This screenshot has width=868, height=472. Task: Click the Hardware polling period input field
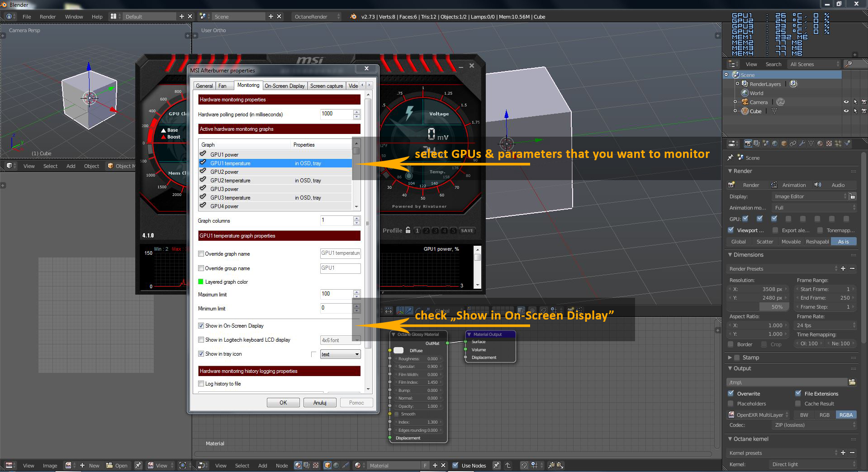[x=337, y=114]
